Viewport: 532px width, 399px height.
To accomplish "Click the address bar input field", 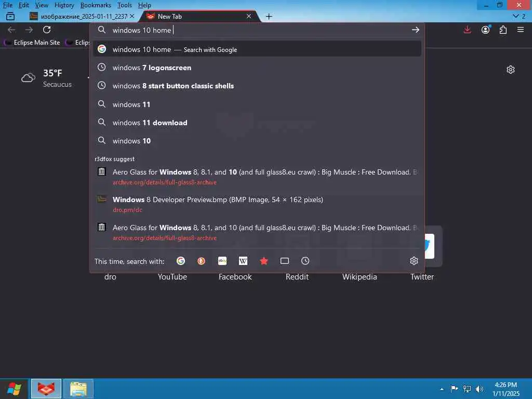I will 258,30.
